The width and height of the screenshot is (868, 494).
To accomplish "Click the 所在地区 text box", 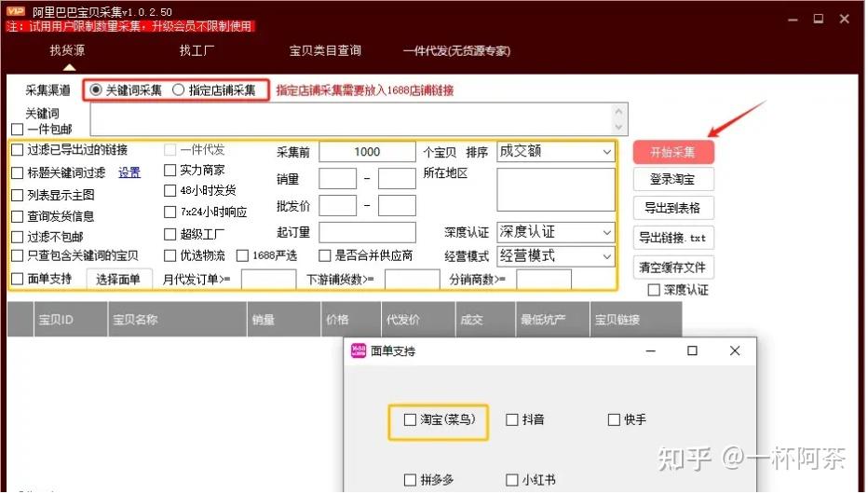I will click(556, 190).
